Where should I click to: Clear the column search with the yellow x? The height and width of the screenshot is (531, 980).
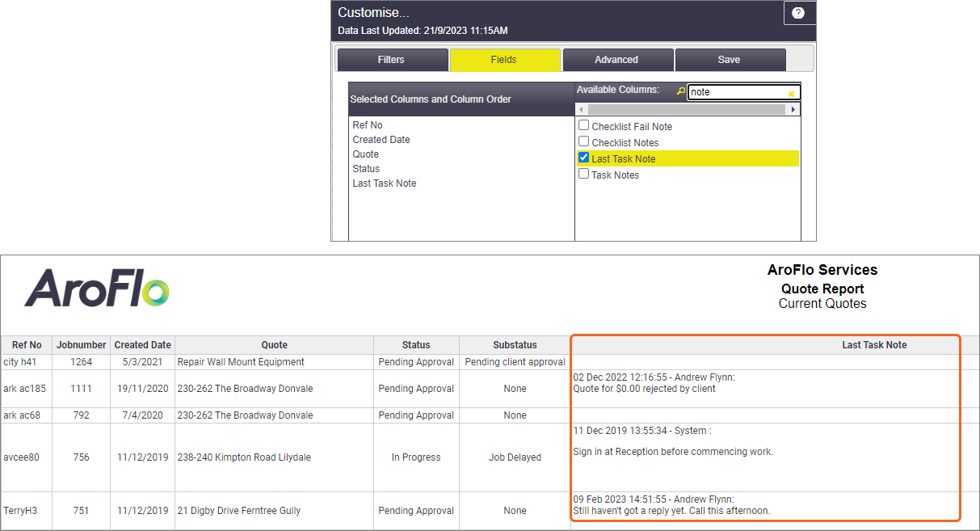[792, 93]
